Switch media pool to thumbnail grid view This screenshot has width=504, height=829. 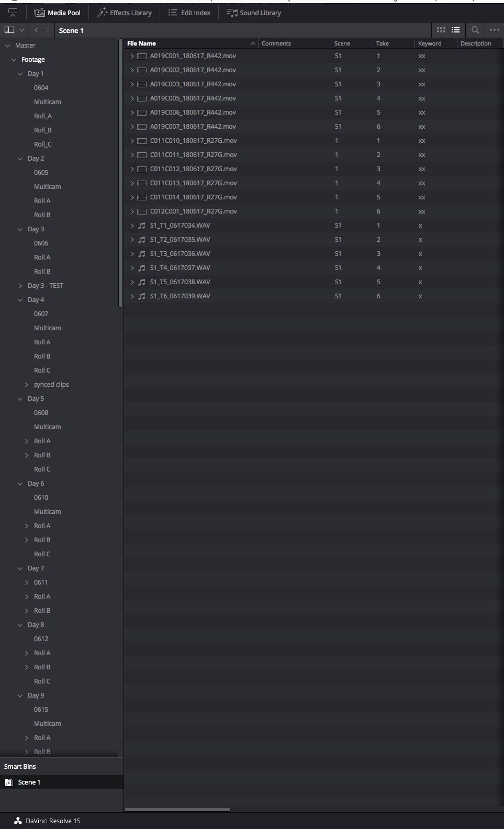pos(441,30)
